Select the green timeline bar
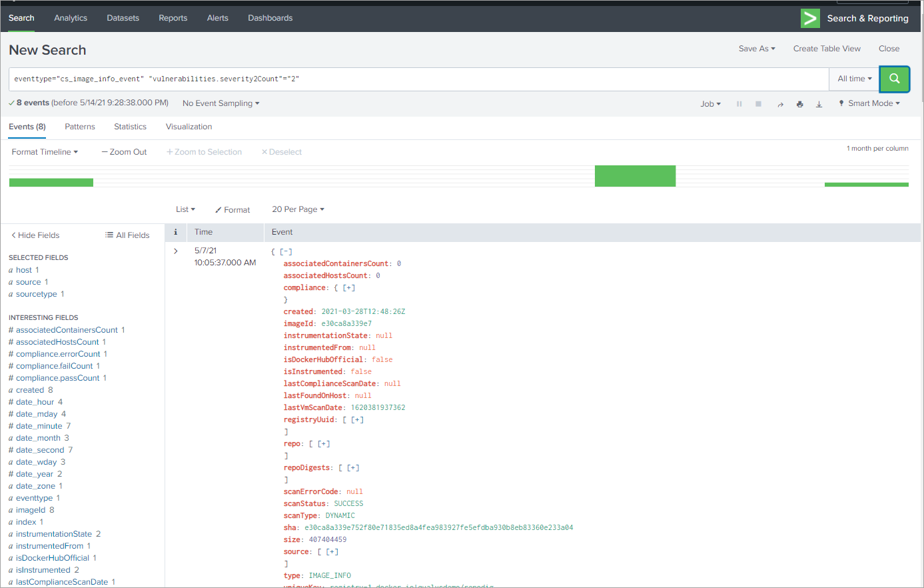The image size is (924, 588). click(635, 176)
